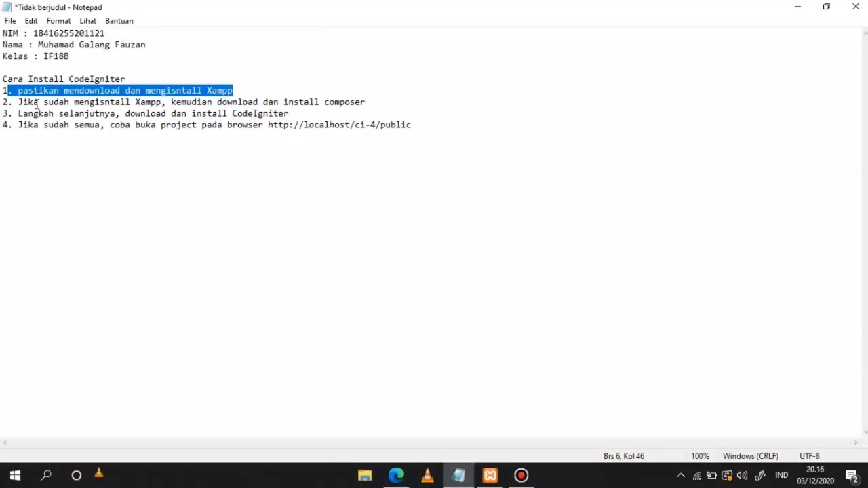Check the battery status tray icon
This screenshot has height=488, width=868.
coord(711,475)
